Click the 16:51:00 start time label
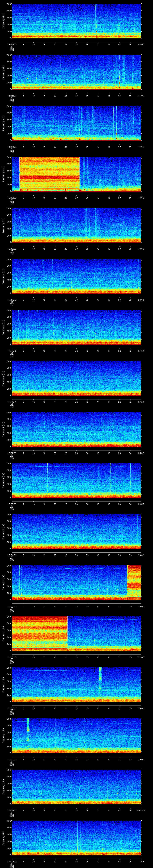 [12, 402]
